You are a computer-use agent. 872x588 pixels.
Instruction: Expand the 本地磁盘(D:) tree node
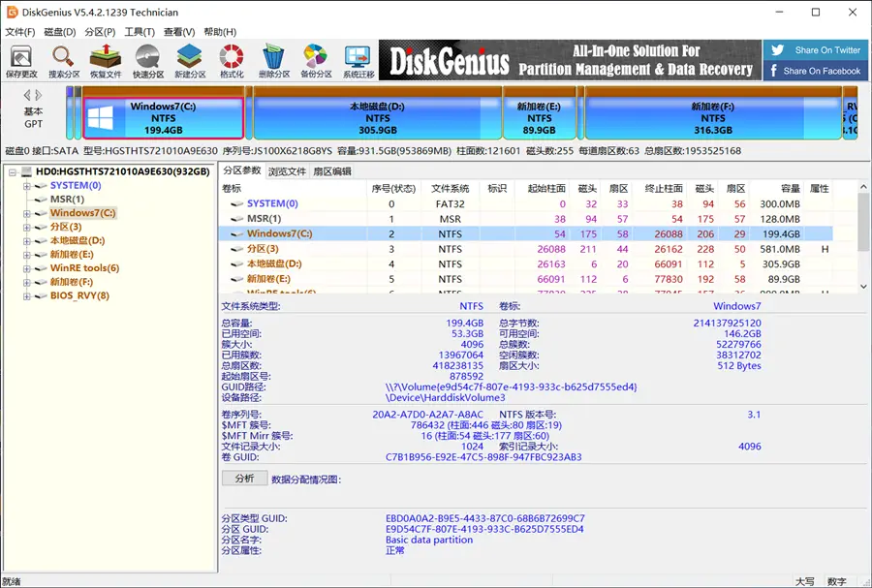[x=26, y=241]
